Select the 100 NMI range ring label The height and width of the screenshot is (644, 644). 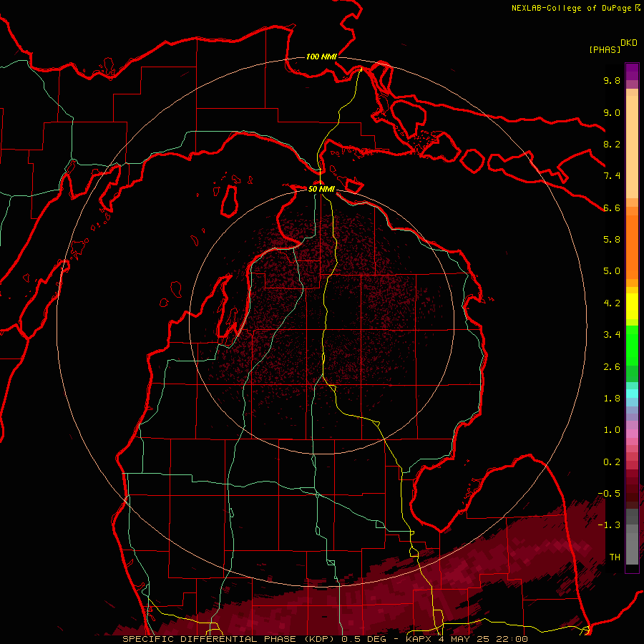(321, 57)
